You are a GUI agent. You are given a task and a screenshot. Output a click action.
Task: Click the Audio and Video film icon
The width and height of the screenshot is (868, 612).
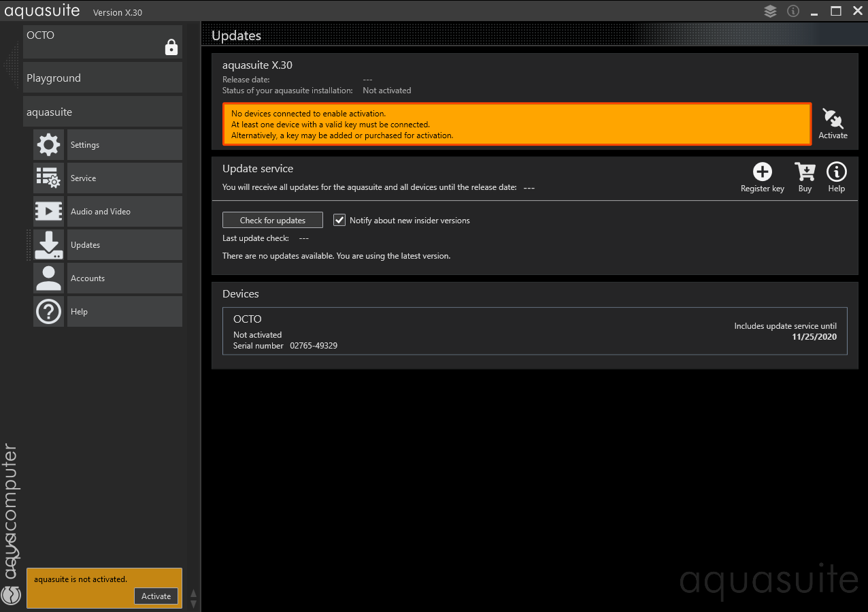pos(48,212)
